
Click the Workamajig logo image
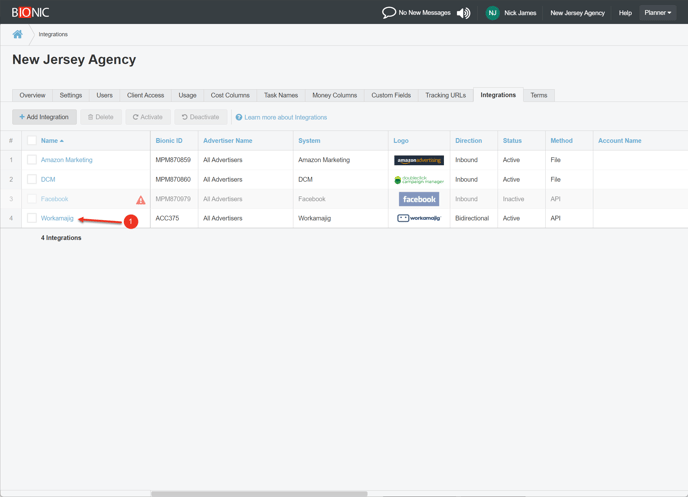(x=419, y=218)
